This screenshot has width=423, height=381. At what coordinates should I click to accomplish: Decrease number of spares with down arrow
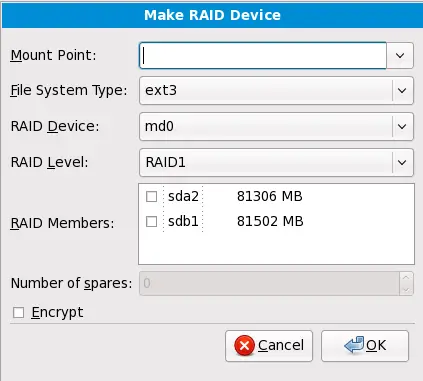tap(406, 289)
